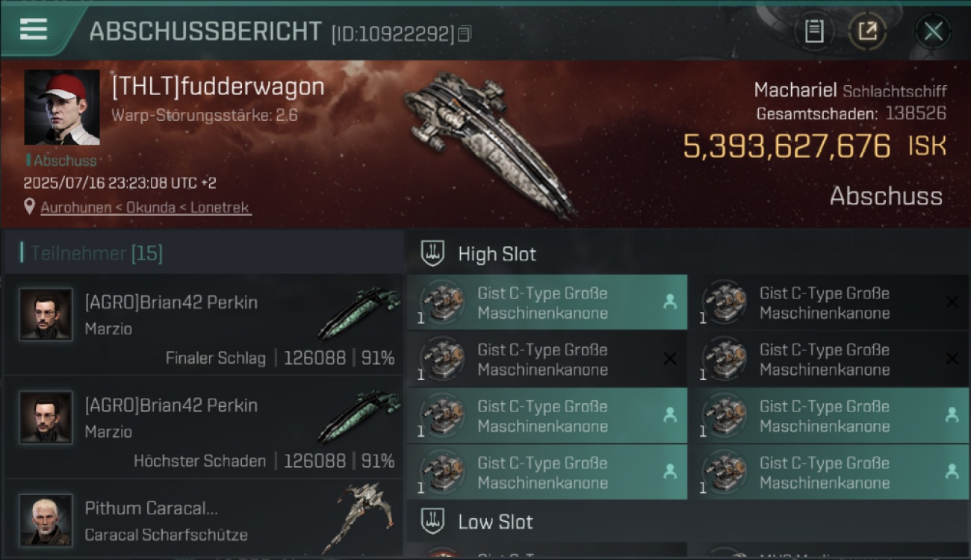Click the share export icon

[x=867, y=31]
